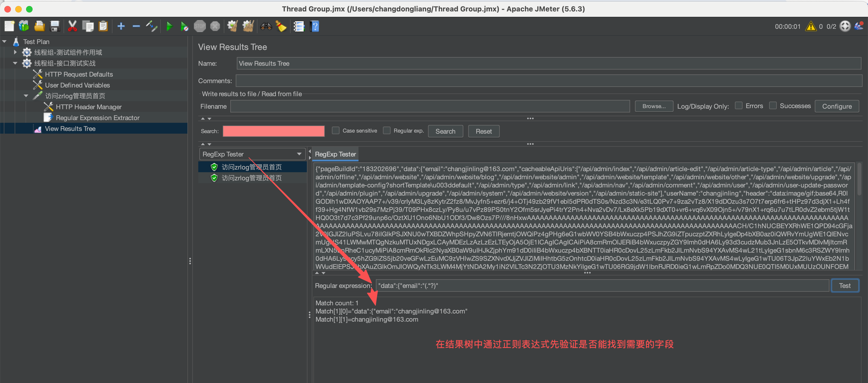Click the green Start run icon

coord(169,26)
